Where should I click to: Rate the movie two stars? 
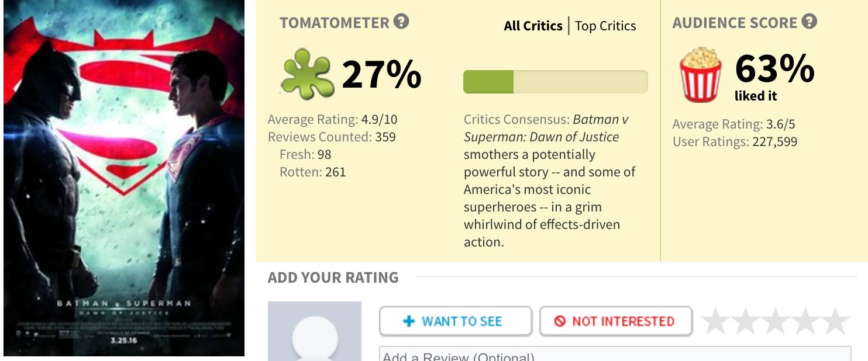746,321
